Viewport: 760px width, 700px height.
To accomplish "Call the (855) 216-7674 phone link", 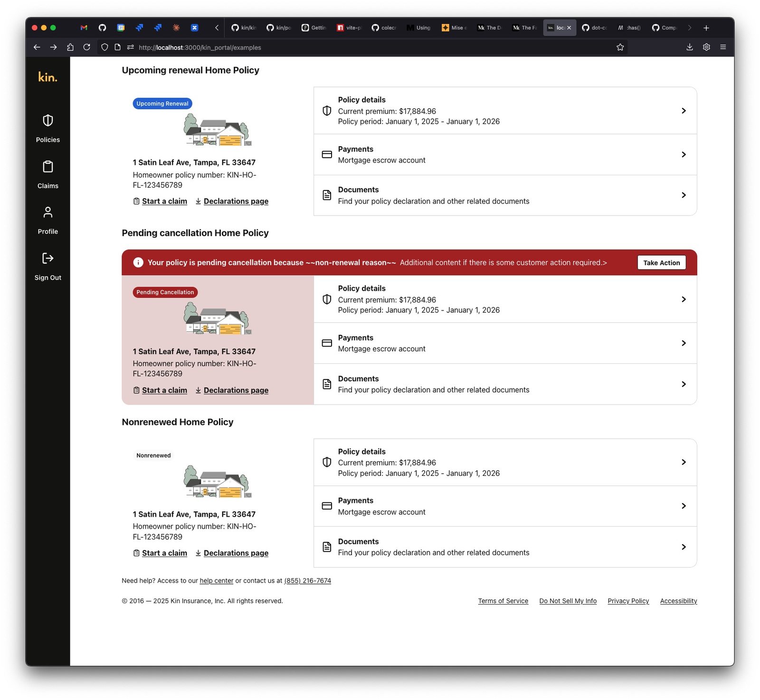I will [x=307, y=581].
